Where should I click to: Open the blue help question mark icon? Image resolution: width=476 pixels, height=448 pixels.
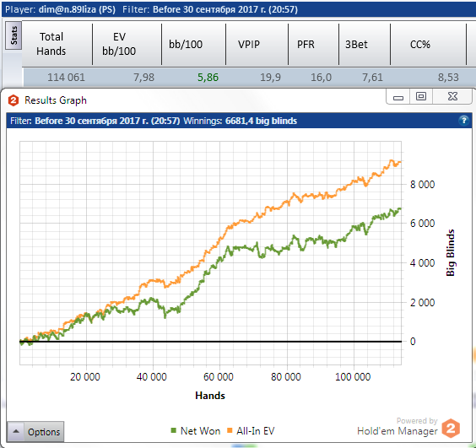click(463, 121)
